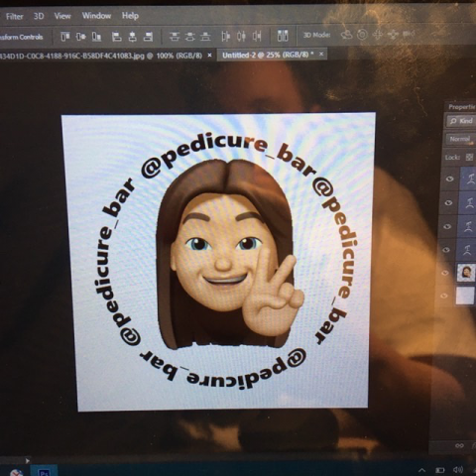Image resolution: width=476 pixels, height=476 pixels.
Task: Hide the third text layer
Action: [447, 227]
